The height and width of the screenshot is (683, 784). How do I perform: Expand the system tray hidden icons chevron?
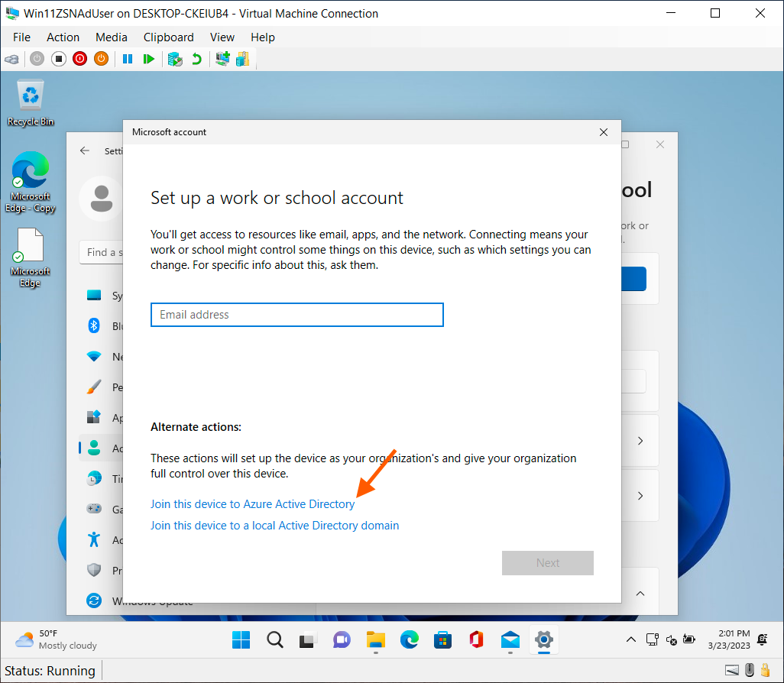[630, 639]
